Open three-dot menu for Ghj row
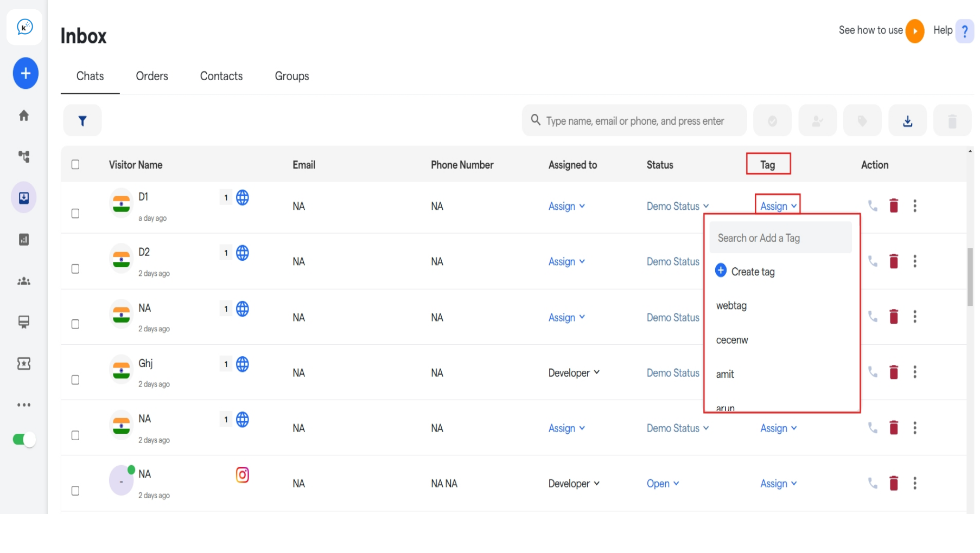 (915, 372)
